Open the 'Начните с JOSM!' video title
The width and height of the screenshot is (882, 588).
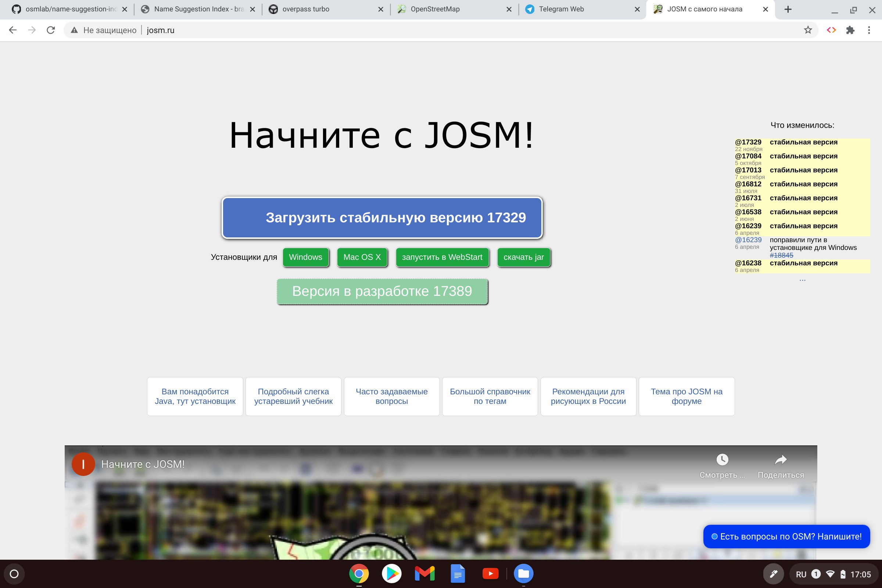click(x=143, y=464)
